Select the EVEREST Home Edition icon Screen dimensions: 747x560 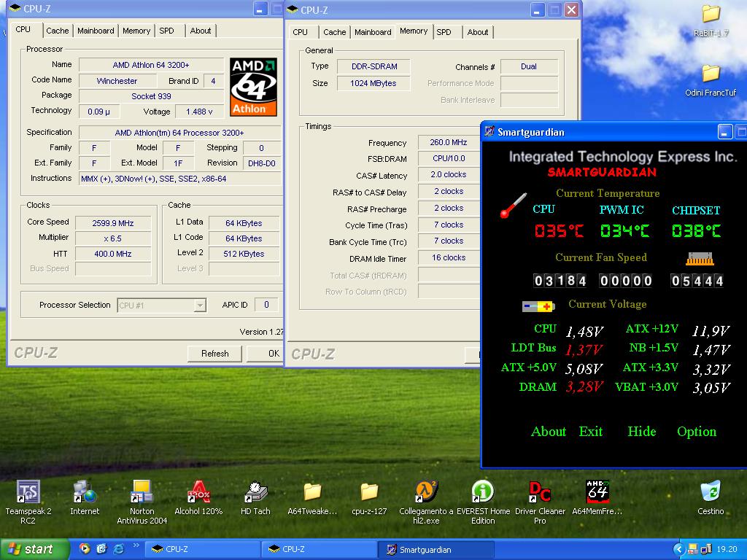pyautogui.click(x=483, y=492)
